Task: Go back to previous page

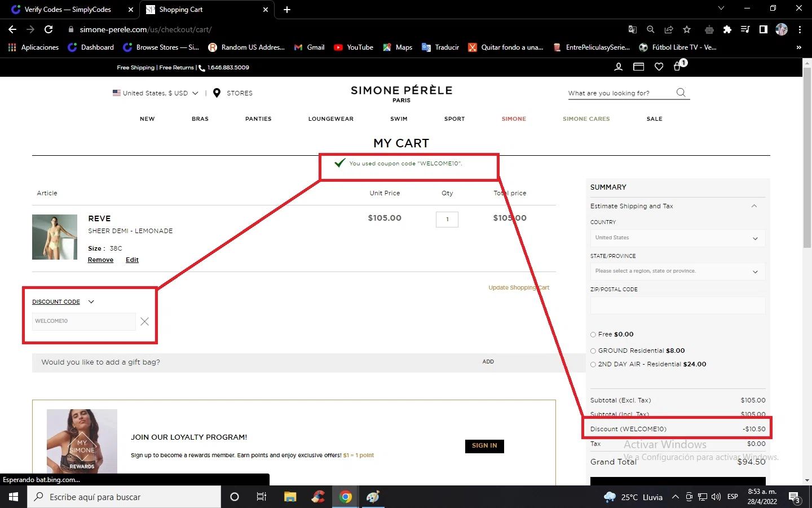Action: [x=12, y=29]
